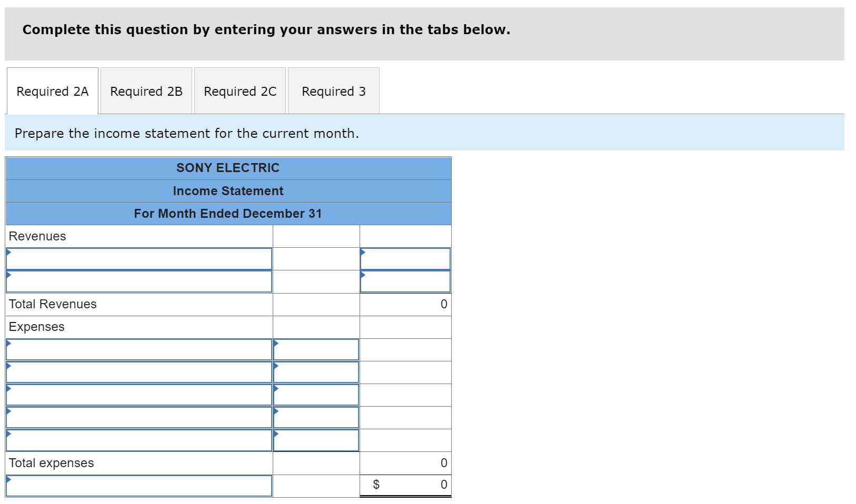856x504 pixels.
Task: Open the second expense account dropdown
Action: point(138,372)
